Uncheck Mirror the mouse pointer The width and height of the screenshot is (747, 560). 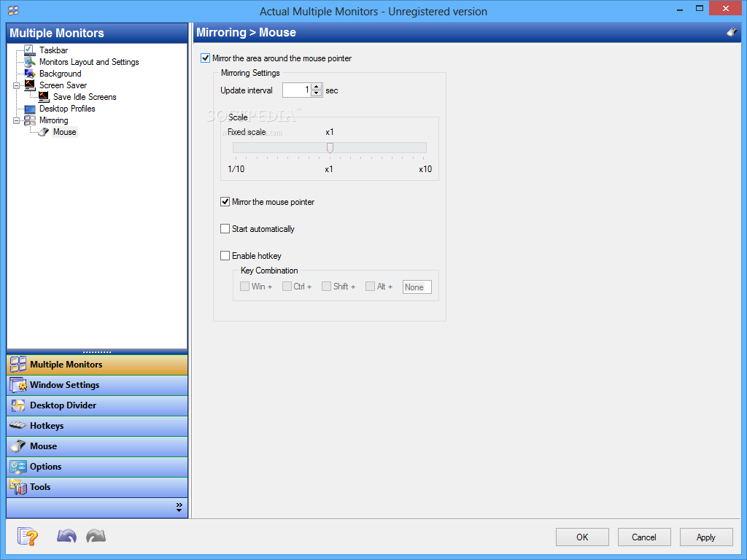click(225, 202)
